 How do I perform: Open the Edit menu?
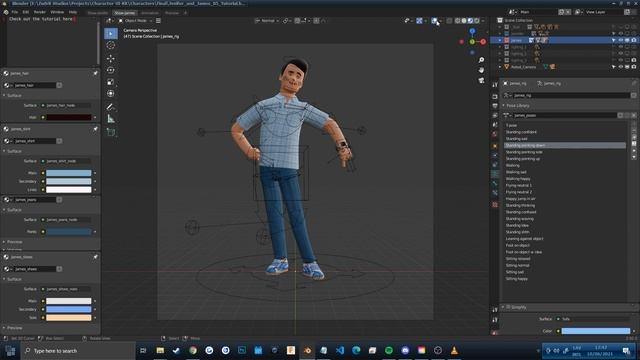[26, 12]
